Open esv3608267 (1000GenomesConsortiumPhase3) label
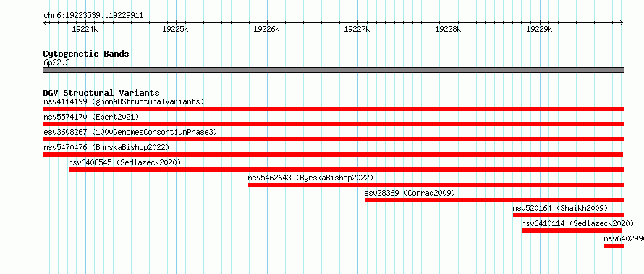The width and height of the screenshot is (644, 274). tap(130, 132)
